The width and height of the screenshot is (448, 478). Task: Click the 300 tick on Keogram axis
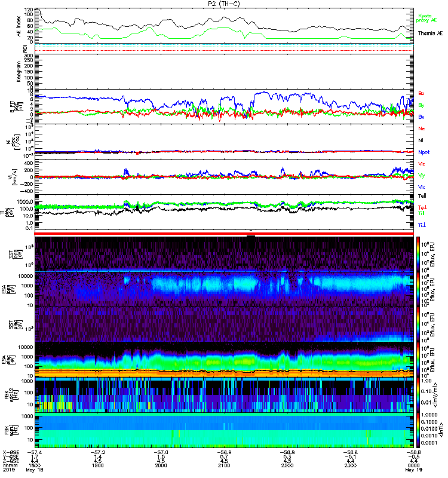pyautogui.click(x=29, y=56)
